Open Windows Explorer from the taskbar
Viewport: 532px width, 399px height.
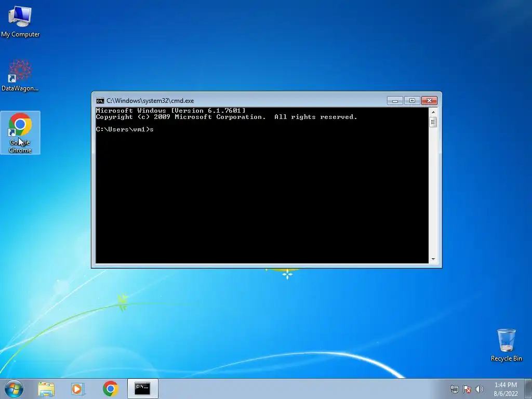46,389
